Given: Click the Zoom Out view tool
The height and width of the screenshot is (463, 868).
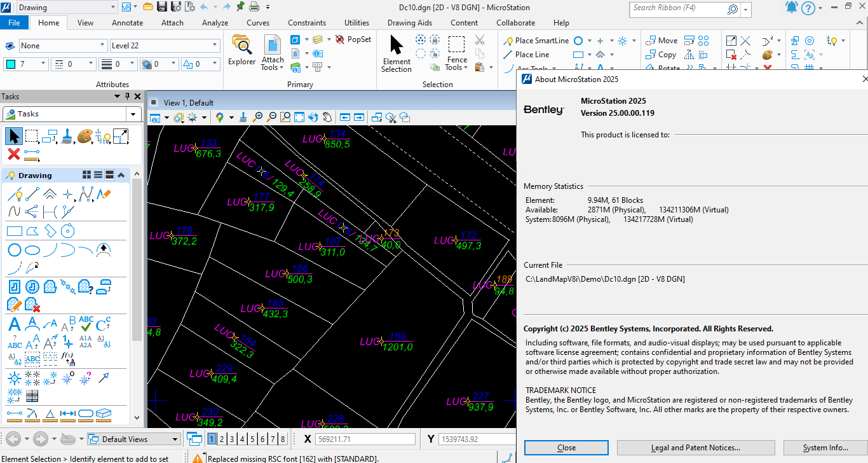Looking at the screenshot, I should point(271,117).
